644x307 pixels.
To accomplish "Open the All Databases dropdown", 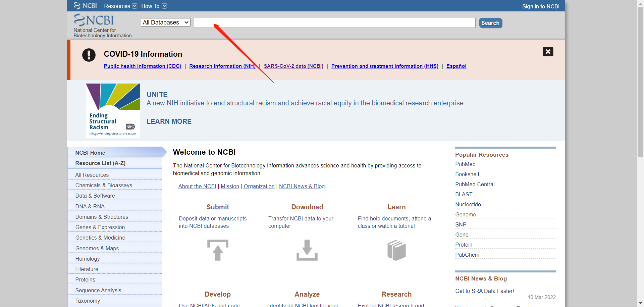I will (x=166, y=22).
